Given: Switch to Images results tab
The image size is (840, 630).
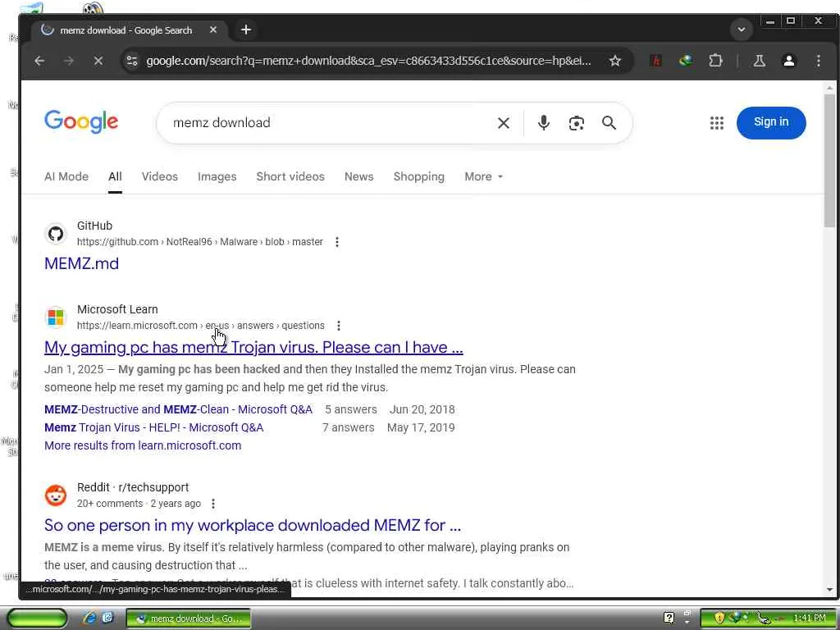Looking at the screenshot, I should point(217,177).
